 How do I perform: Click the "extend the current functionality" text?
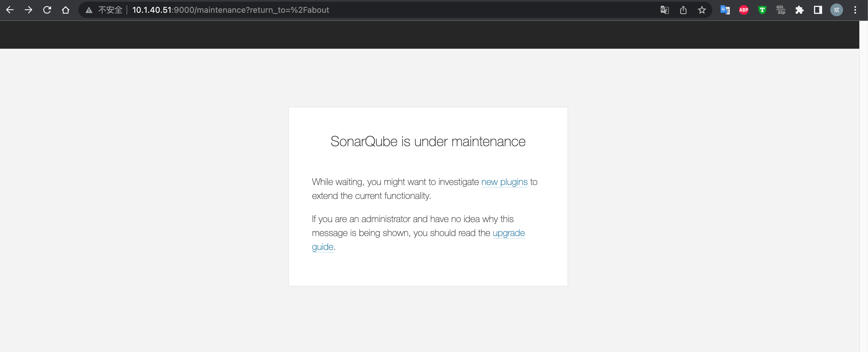tap(371, 196)
